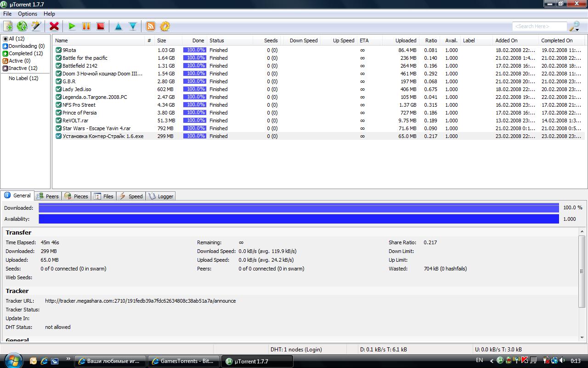The image size is (588, 368).
Task: Click the Move Down Queue arrow icon
Action: pos(133,26)
